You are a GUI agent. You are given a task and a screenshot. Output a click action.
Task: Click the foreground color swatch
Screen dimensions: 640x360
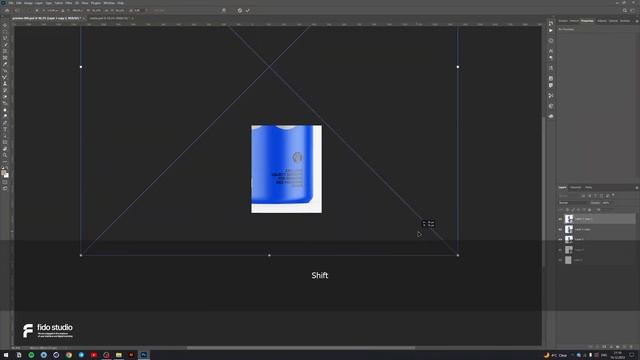[x=4, y=173]
